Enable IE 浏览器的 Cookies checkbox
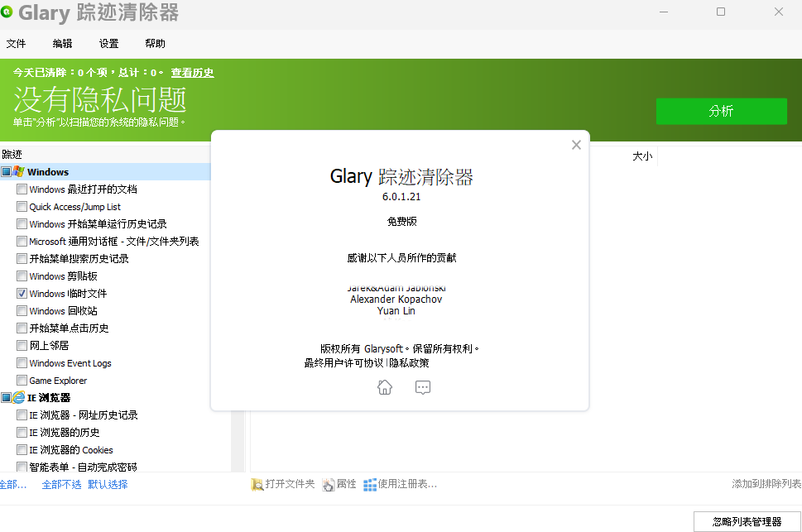 coord(22,449)
